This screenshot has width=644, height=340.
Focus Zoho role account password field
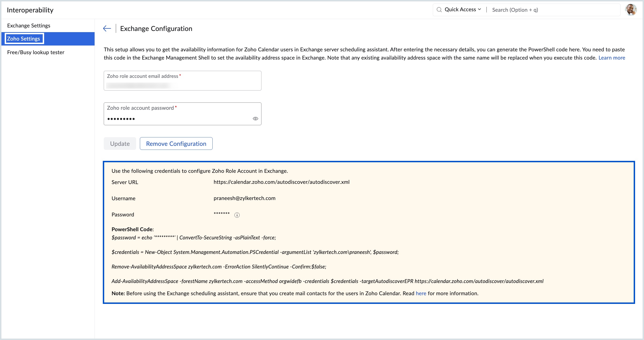(183, 114)
